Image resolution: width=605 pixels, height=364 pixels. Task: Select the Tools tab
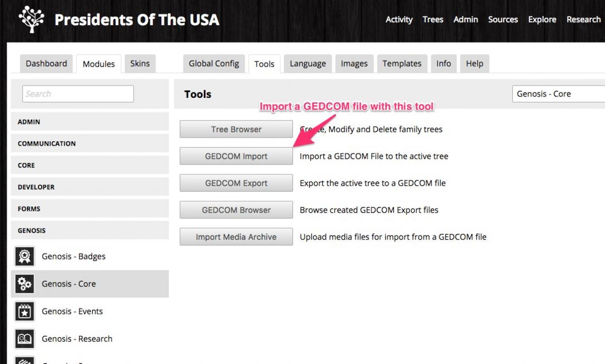[x=264, y=64]
